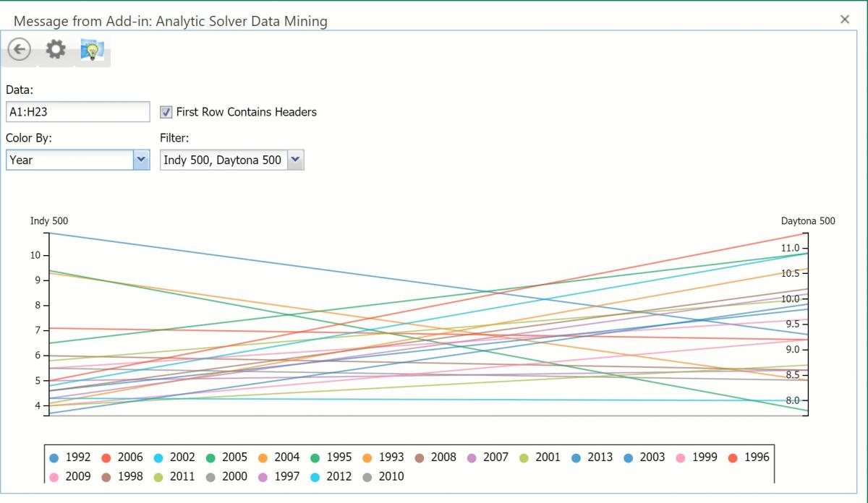Image resolution: width=868 pixels, height=503 pixels.
Task: Click the Indy 500 axis label
Action: pos(49,221)
